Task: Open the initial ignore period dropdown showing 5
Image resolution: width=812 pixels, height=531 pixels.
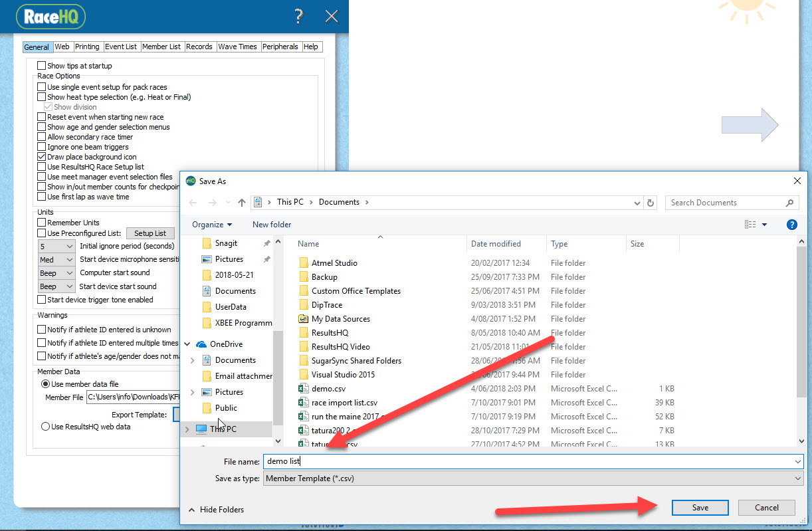Action: (56, 246)
